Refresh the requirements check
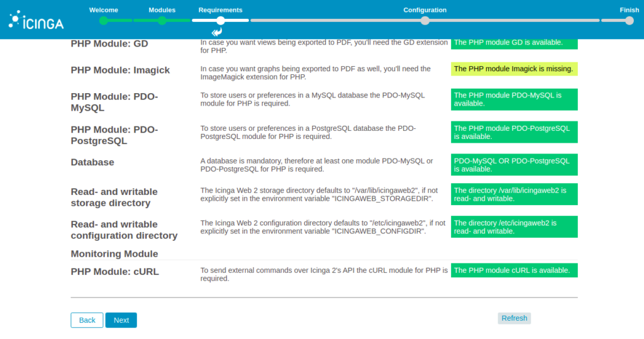 click(x=514, y=318)
